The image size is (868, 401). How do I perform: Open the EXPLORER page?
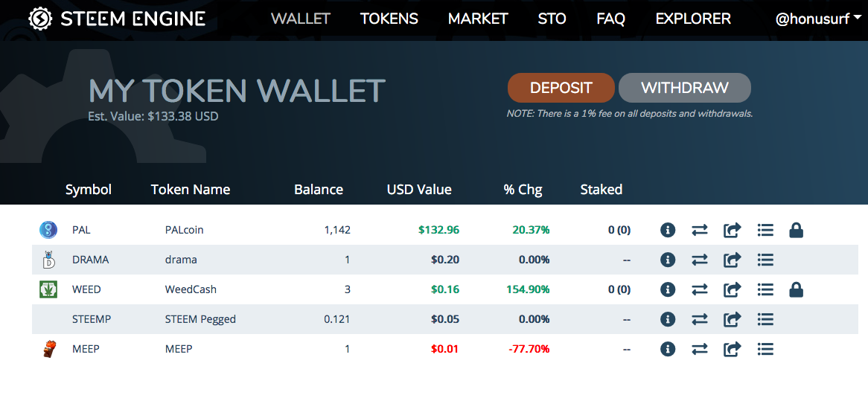(693, 19)
